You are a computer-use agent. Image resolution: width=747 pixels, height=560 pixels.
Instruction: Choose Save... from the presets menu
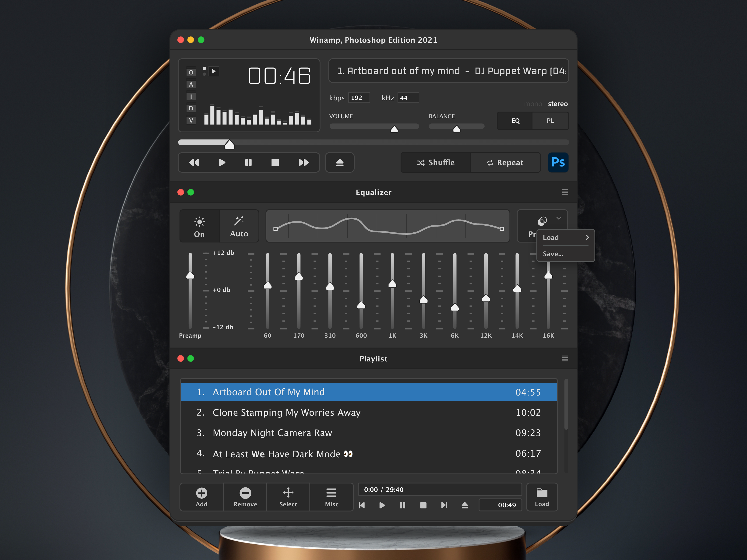[553, 254]
